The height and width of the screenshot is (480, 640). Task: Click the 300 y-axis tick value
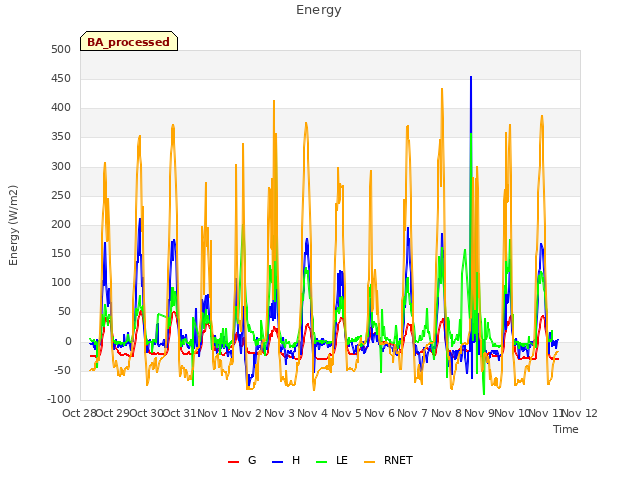point(61,167)
